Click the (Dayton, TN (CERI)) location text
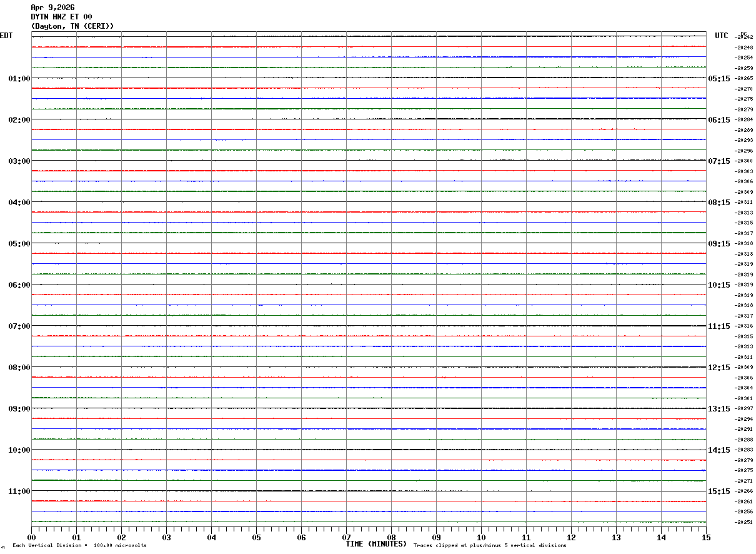This screenshot has height=554, width=756. pos(72,26)
